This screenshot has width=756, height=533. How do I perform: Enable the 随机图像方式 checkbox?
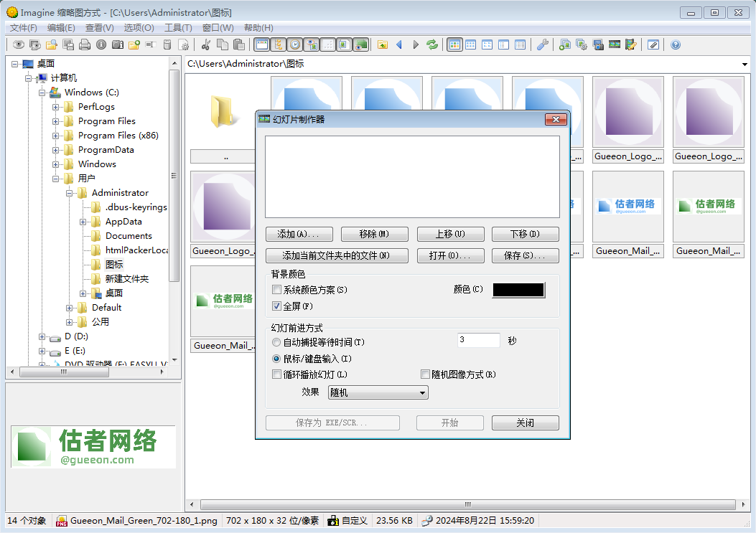(x=425, y=374)
